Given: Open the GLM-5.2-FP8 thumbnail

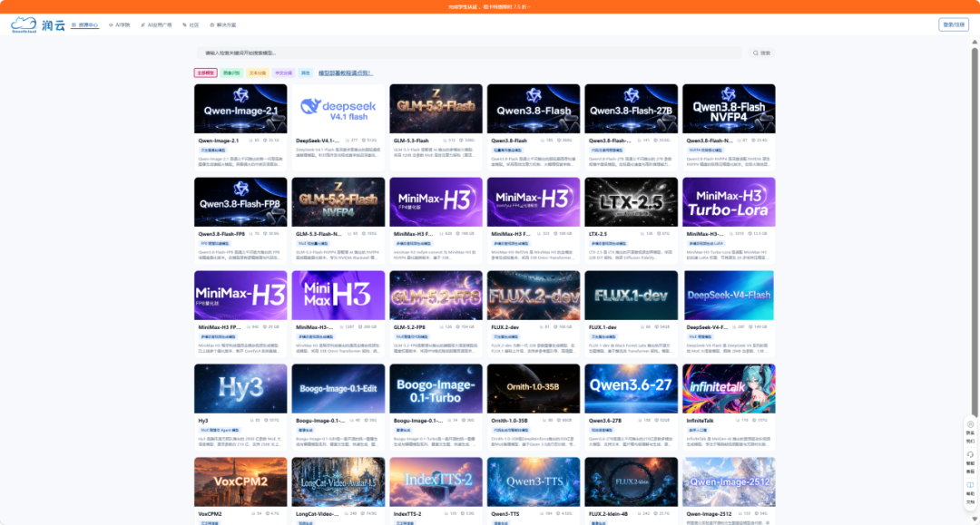Looking at the screenshot, I should coord(436,296).
